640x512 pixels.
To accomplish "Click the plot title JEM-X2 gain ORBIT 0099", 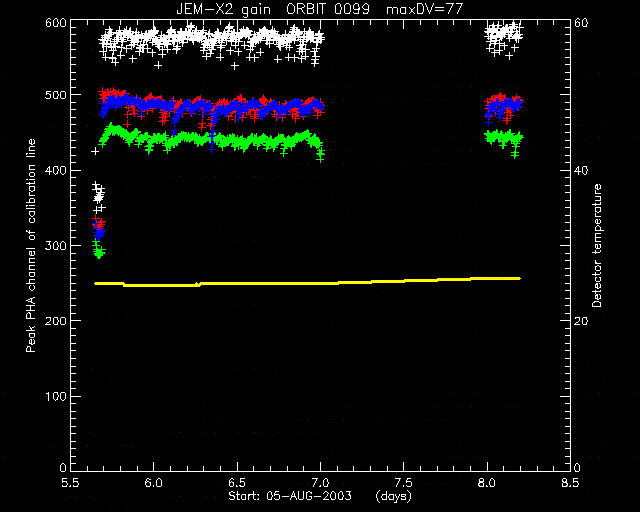I will point(273,9).
